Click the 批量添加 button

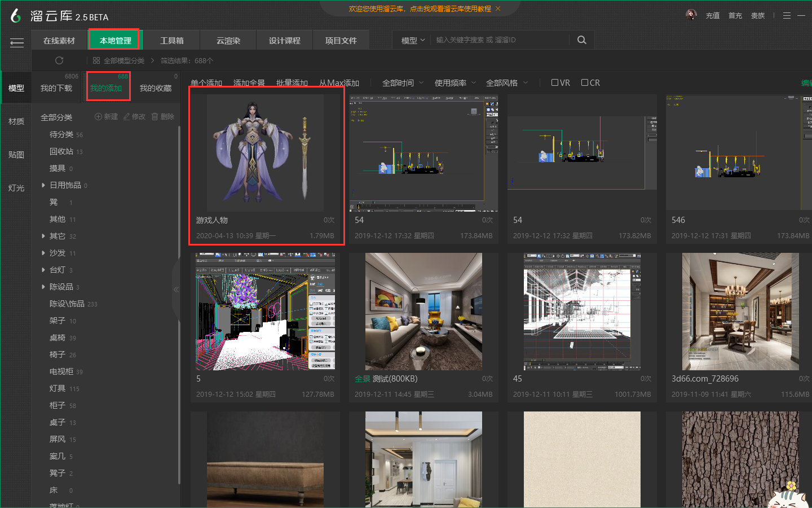[x=292, y=83]
